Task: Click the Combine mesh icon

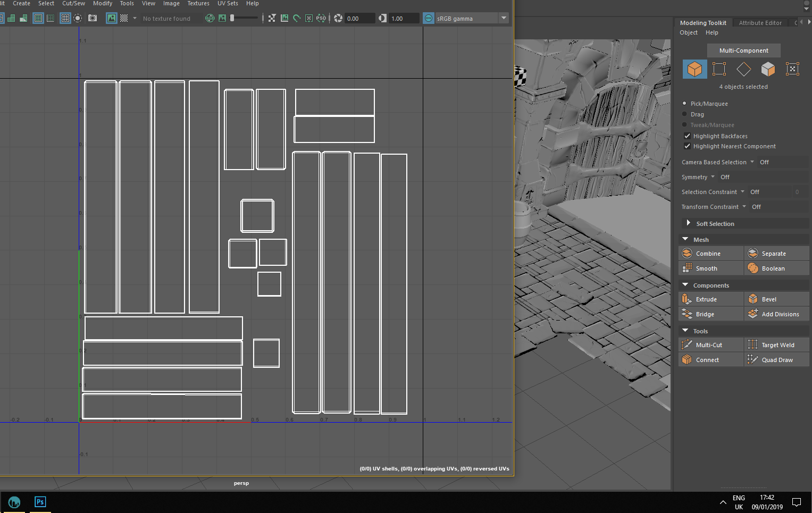Action: [687, 254]
